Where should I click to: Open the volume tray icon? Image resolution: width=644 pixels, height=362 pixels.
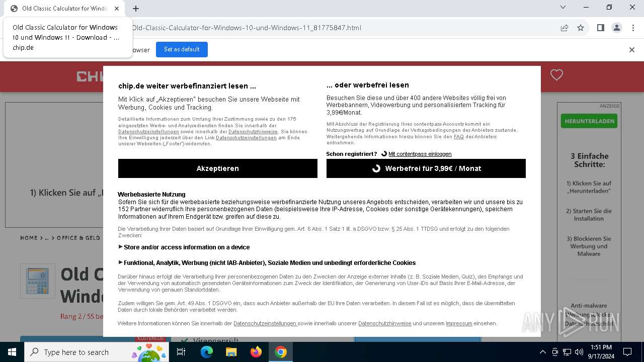(x=579, y=352)
